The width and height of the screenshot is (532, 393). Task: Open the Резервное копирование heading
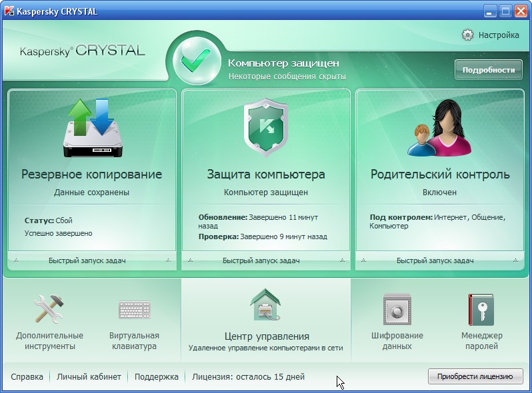91,175
